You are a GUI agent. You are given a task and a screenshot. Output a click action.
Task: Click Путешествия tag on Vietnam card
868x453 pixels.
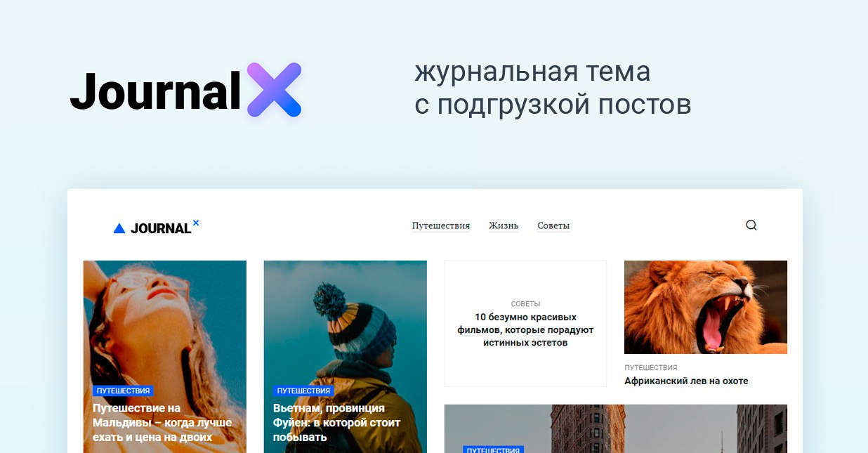[303, 390]
